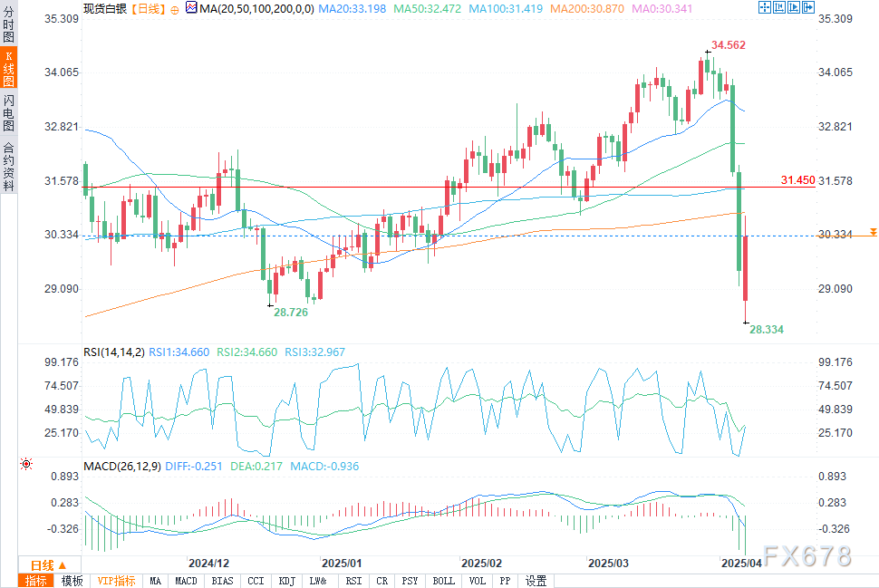Click the 34.562 high price label

[728, 44]
